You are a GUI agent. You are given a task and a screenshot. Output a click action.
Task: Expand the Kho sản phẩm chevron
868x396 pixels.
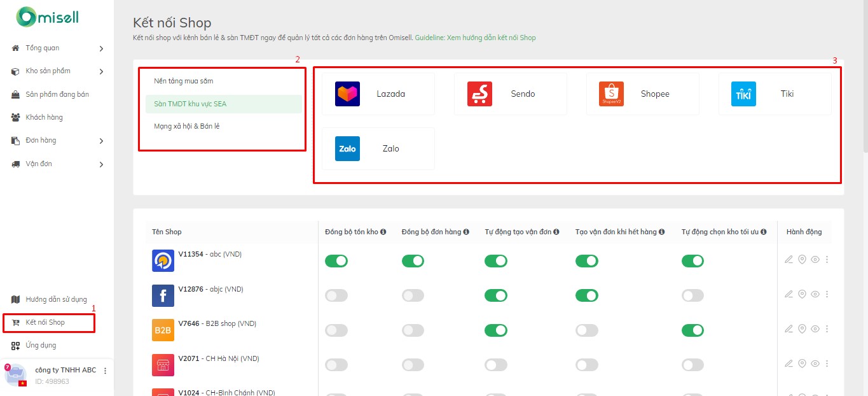pos(101,71)
